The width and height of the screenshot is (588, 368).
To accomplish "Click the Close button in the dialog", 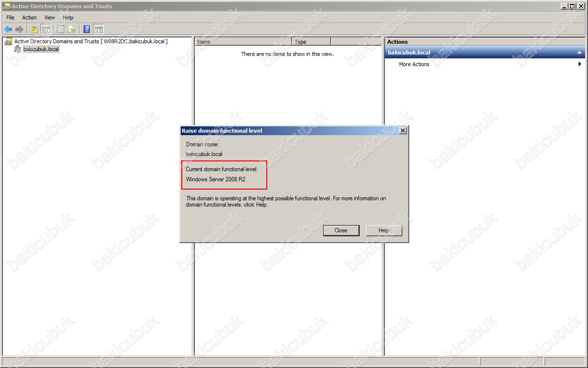I will click(x=341, y=230).
